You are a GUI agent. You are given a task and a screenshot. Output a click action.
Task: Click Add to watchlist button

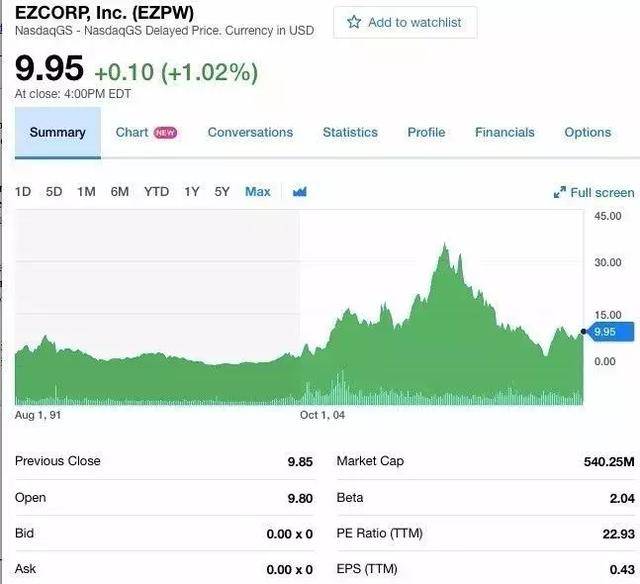[405, 22]
